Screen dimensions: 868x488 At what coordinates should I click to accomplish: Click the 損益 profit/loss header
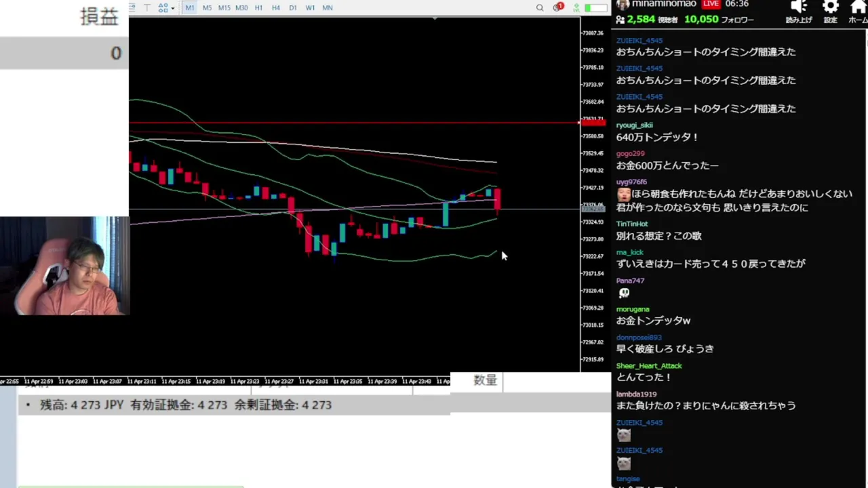(x=100, y=17)
